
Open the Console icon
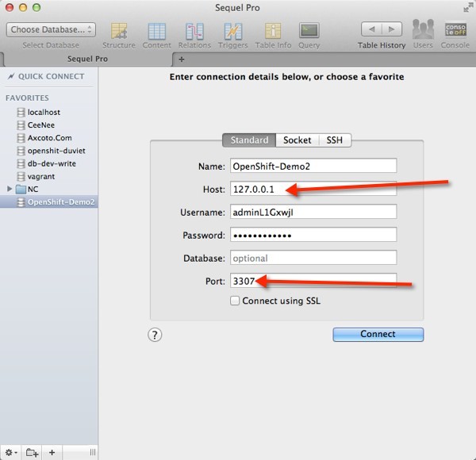pos(455,29)
